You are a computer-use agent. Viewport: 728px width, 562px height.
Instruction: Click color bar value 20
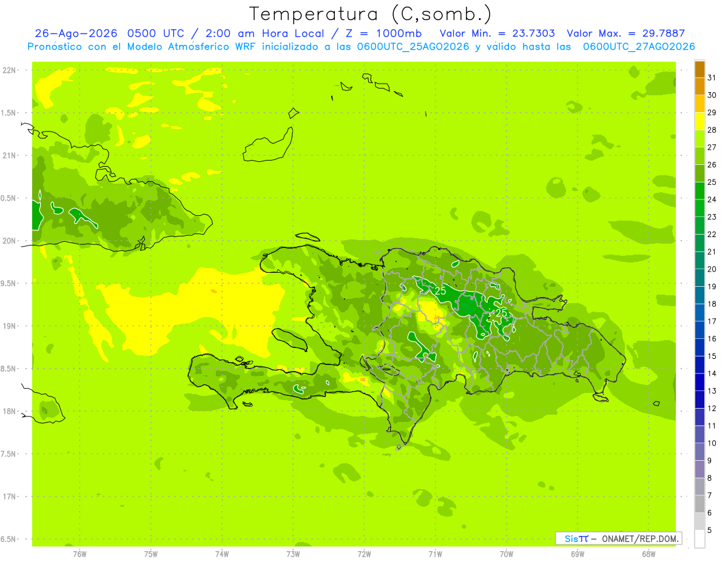(712, 269)
